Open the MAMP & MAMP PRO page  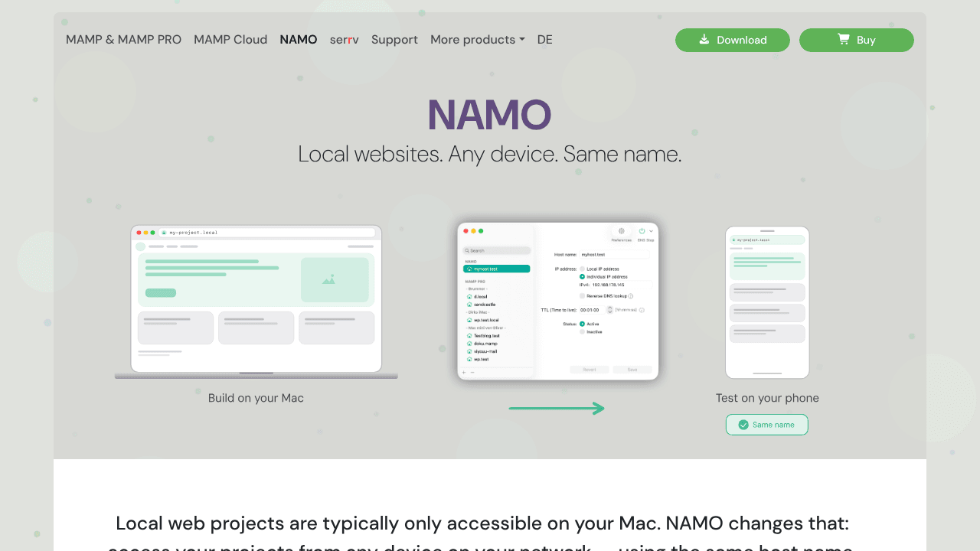click(123, 40)
